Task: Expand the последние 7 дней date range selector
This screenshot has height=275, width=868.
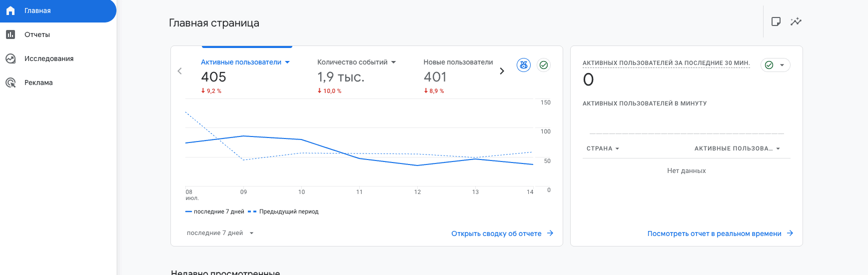Action: click(x=220, y=233)
